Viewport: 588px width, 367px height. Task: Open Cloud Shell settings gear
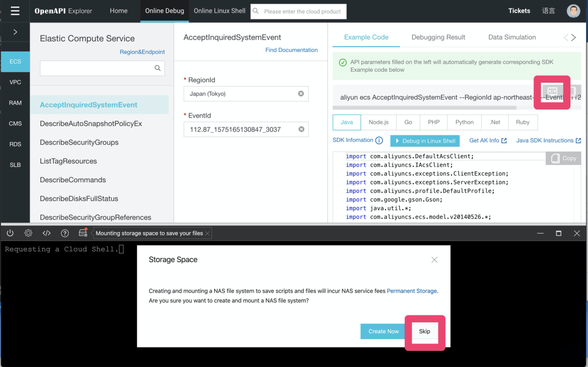point(28,233)
